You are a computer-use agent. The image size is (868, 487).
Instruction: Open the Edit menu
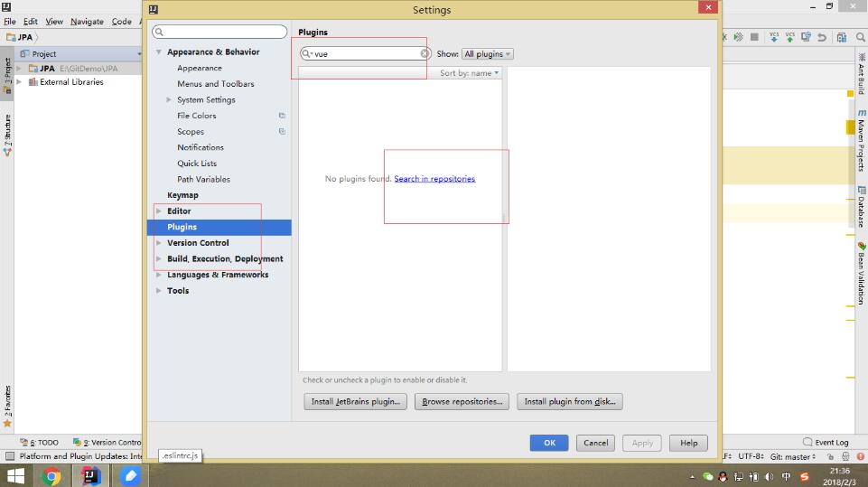(31, 22)
